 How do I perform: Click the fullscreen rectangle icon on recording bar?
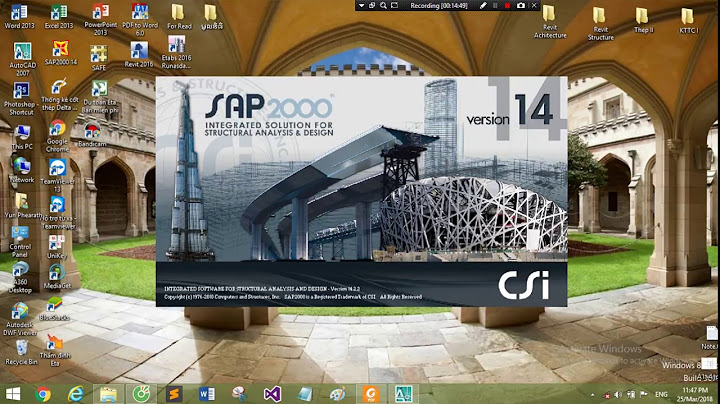(394, 6)
